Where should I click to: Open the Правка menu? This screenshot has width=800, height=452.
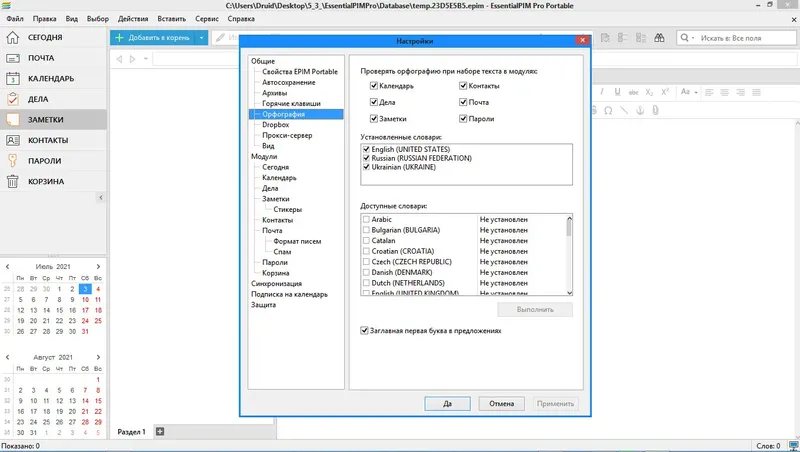[x=44, y=19]
